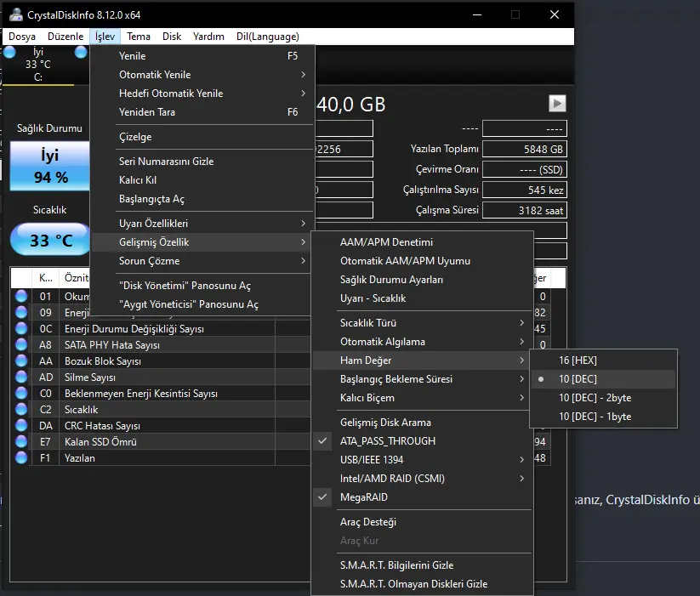Click the blue status orb of row 09
The width and height of the screenshot is (700, 596).
click(x=21, y=312)
